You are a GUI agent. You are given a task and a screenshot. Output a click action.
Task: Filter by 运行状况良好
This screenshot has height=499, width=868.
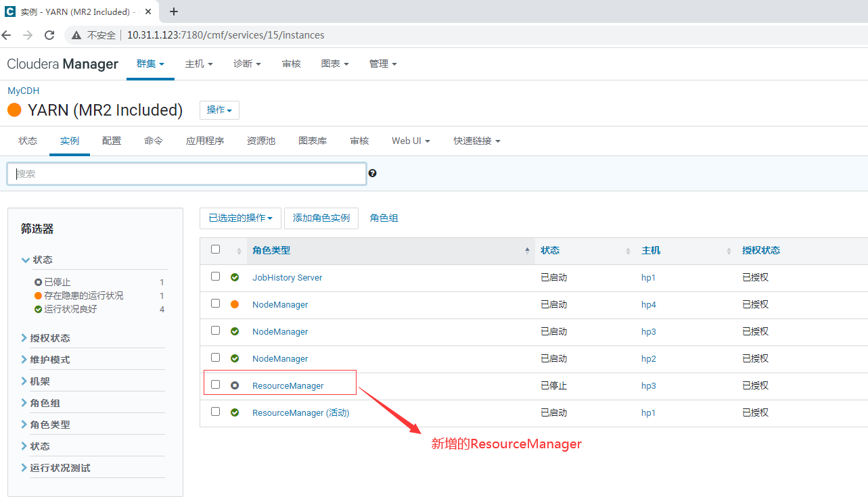click(x=71, y=309)
